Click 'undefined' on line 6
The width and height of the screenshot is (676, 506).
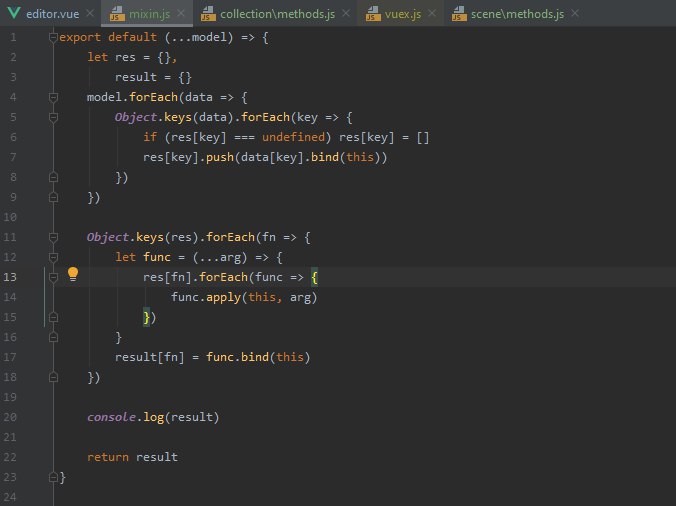pyautogui.click(x=293, y=137)
